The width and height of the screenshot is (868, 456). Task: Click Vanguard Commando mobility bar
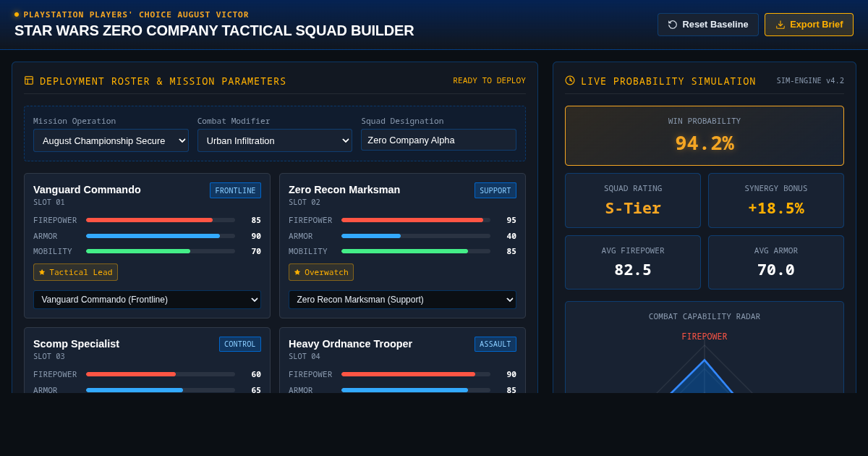pos(161,251)
